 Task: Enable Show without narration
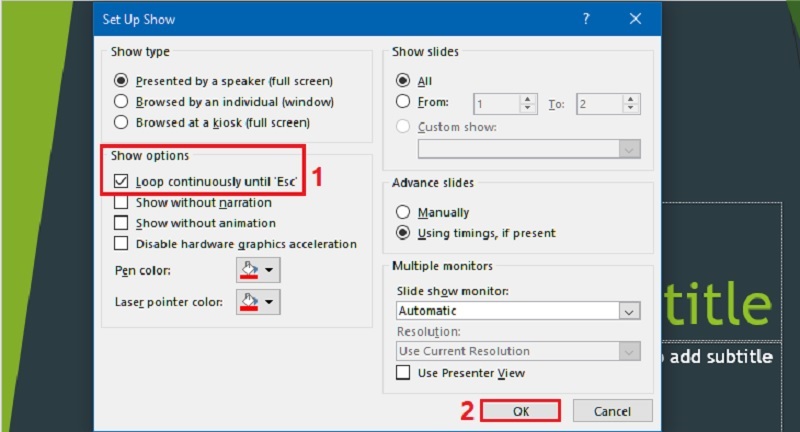pyautogui.click(x=122, y=203)
